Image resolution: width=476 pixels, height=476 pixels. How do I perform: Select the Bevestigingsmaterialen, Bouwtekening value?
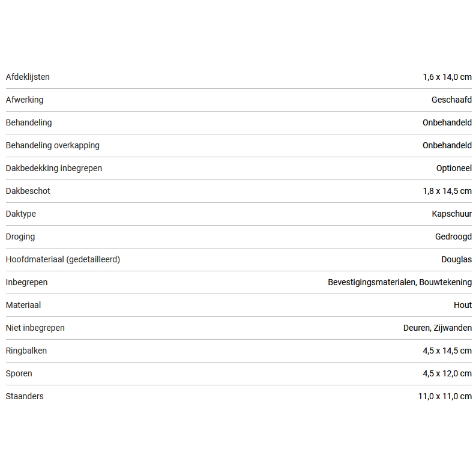pyautogui.click(x=400, y=282)
